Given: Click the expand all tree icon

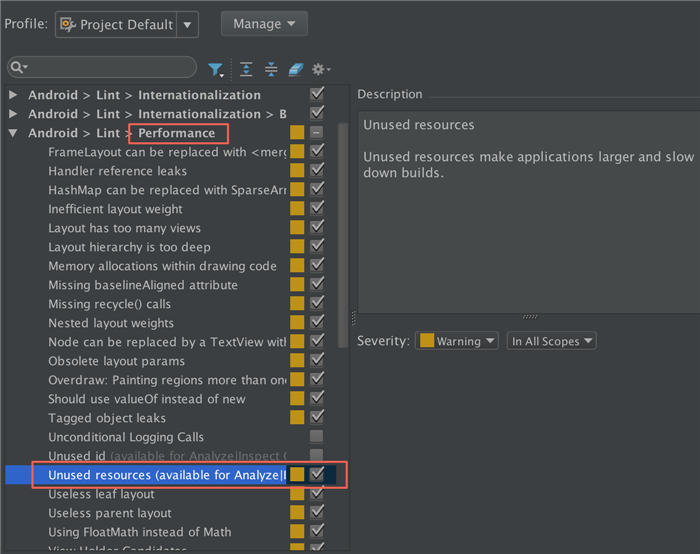Looking at the screenshot, I should click(246, 69).
